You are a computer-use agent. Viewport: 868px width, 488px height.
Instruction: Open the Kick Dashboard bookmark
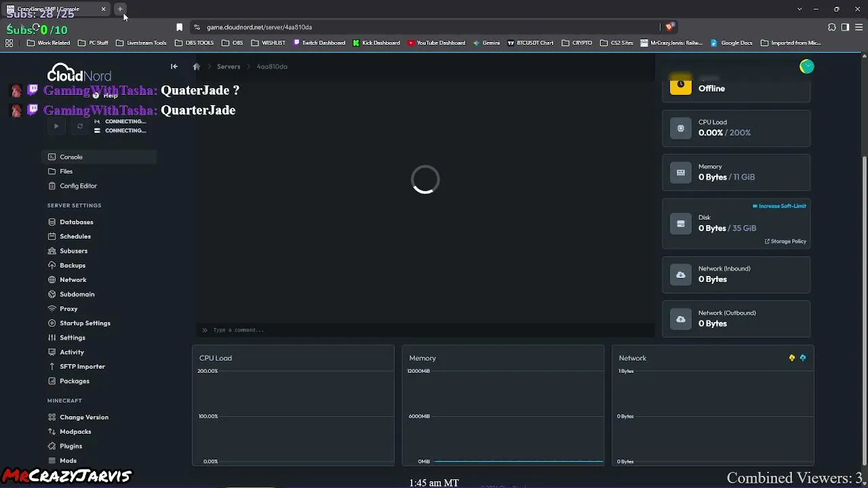376,43
